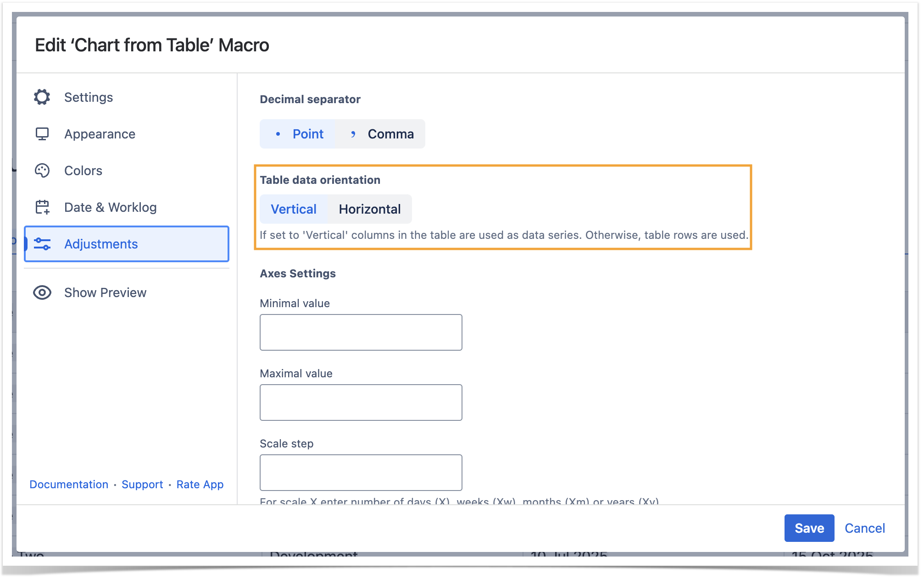Open the Documentation link
Image resolution: width=924 pixels, height=579 pixels.
coord(69,485)
